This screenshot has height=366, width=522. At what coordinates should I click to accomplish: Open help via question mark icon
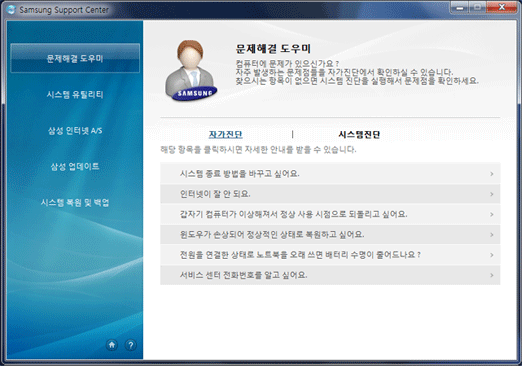(131, 345)
